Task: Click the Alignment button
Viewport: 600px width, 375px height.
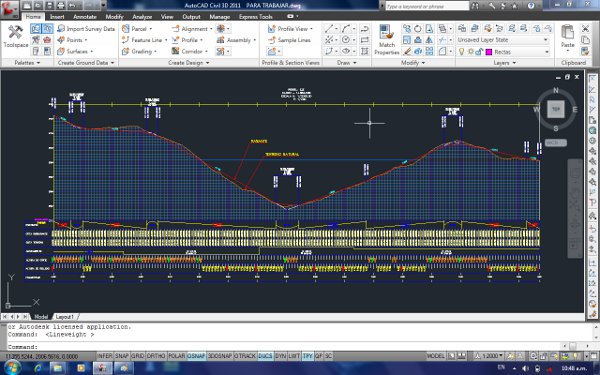Action: [192, 29]
